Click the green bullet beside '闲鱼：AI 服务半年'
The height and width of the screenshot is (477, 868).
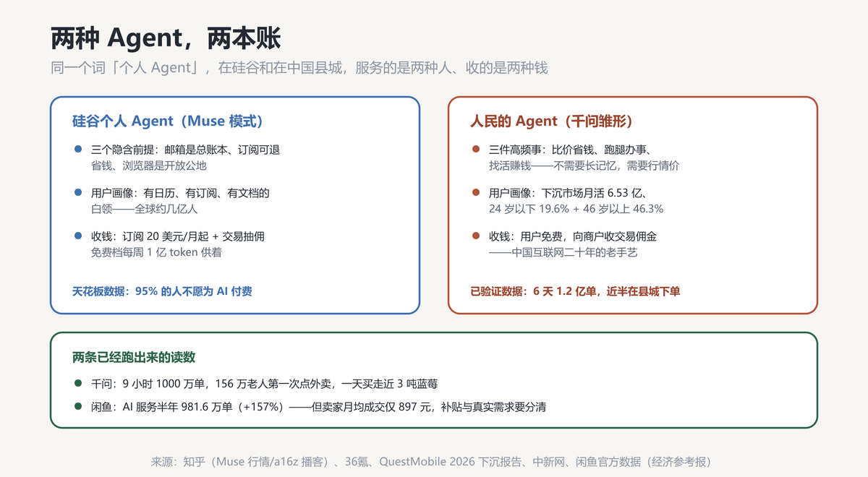(x=77, y=407)
